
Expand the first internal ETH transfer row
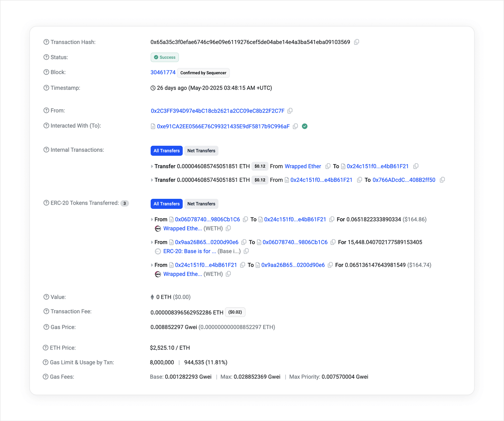152,166
